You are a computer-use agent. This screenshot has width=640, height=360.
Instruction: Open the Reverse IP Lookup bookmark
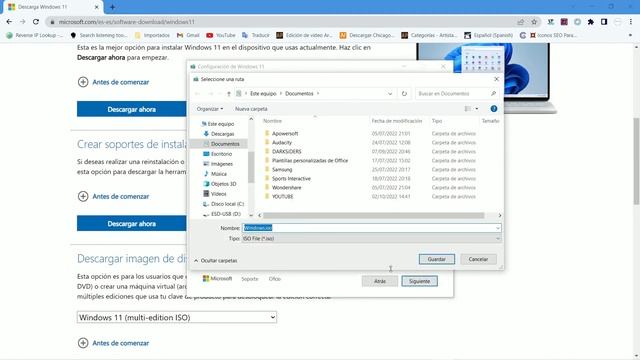tap(35, 35)
